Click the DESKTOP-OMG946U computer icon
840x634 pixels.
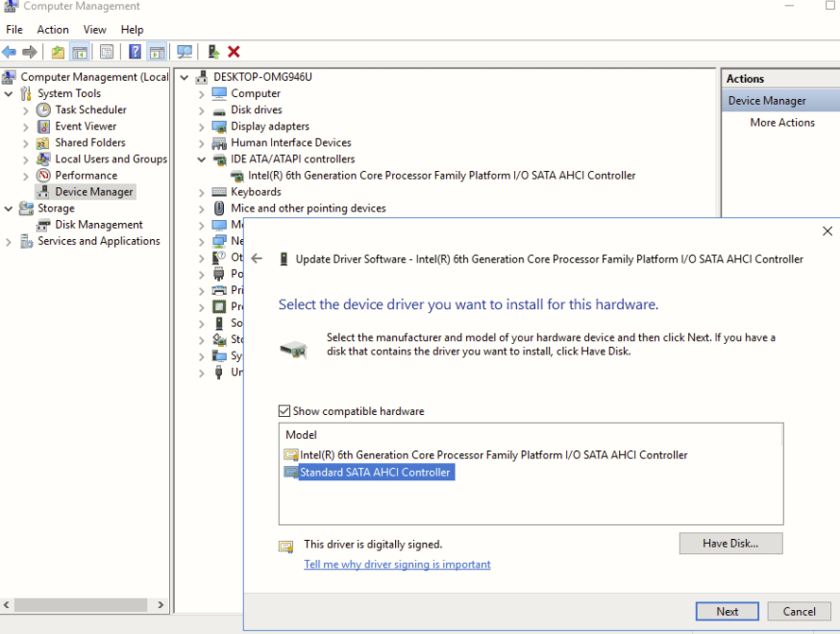point(202,77)
